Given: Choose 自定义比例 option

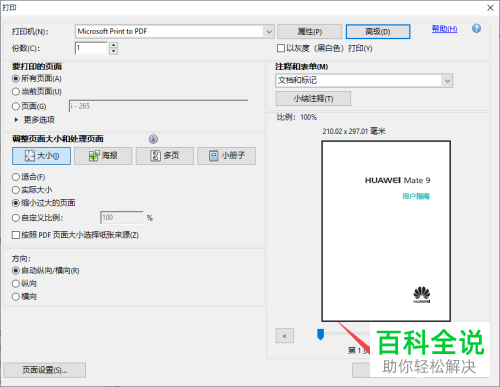Looking at the screenshot, I should click(16, 218).
